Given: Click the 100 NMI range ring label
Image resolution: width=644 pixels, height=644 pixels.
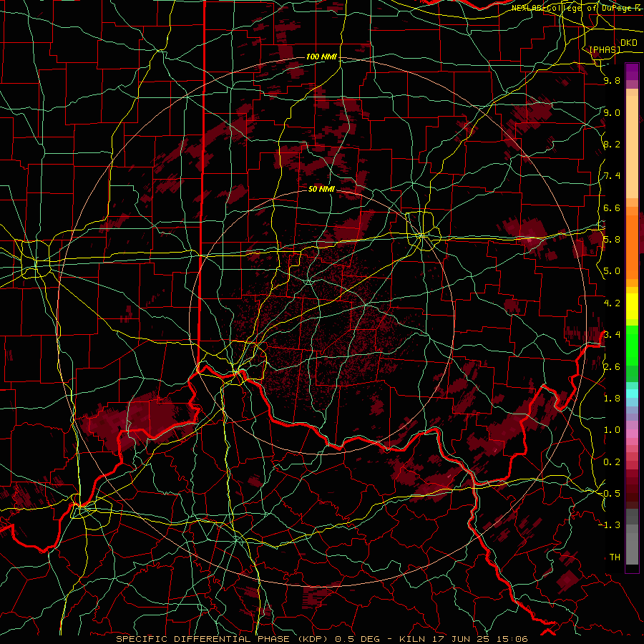Looking at the screenshot, I should [x=321, y=57].
